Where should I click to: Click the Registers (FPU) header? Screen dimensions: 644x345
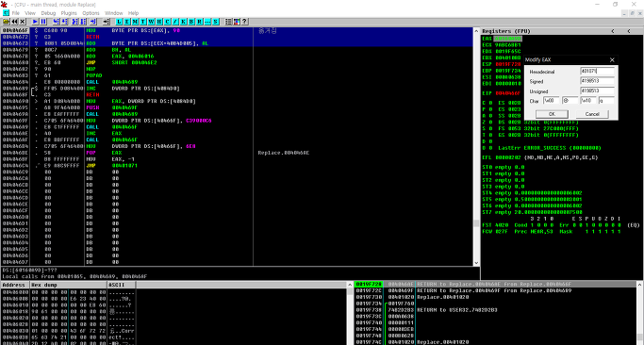(x=506, y=31)
